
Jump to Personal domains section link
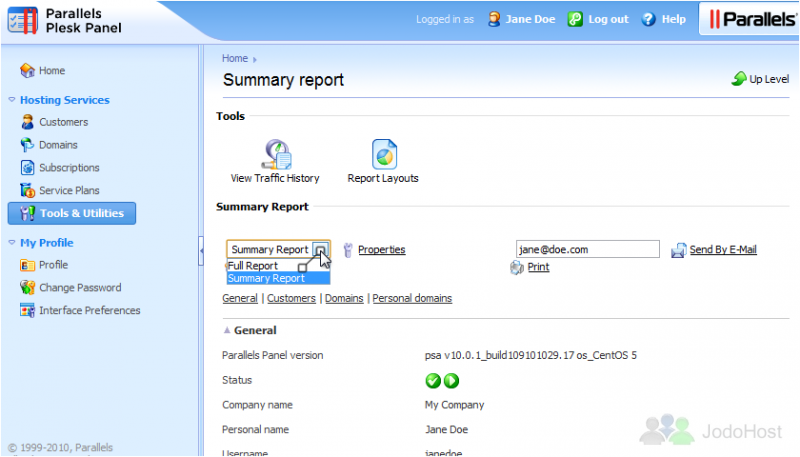[x=412, y=298]
